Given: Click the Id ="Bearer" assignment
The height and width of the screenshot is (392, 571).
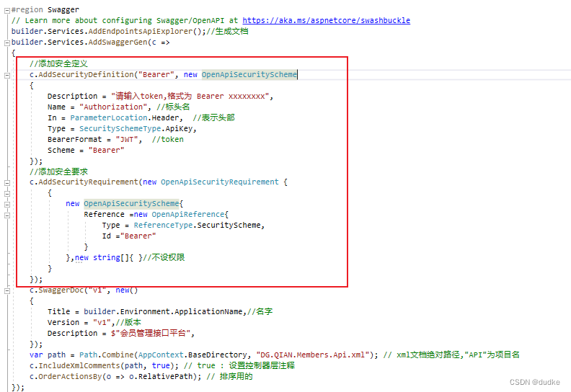Looking at the screenshot, I should tap(129, 236).
